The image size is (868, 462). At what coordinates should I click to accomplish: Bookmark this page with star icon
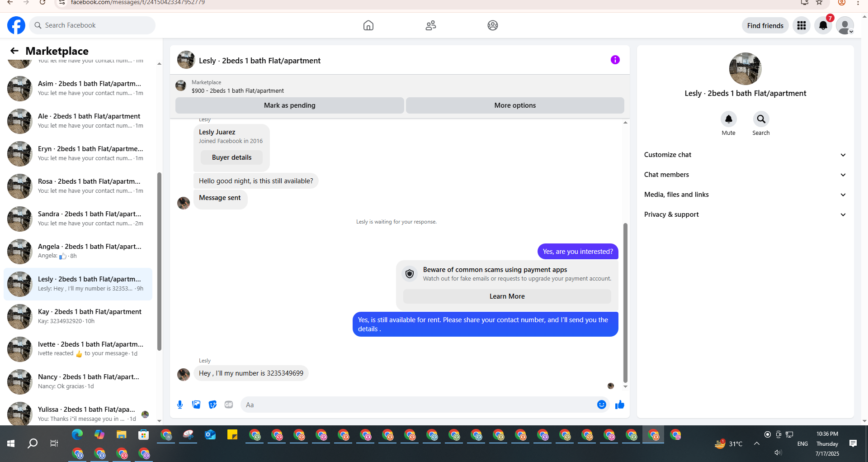819,2
